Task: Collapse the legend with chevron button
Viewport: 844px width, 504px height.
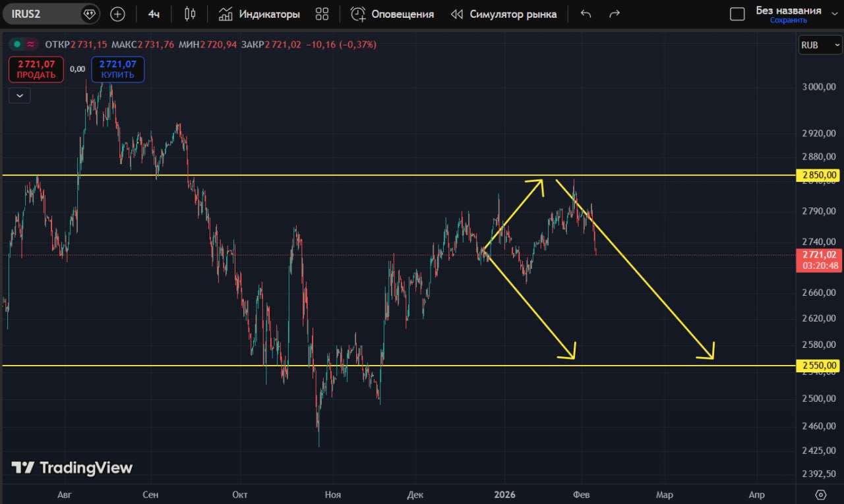Action: pos(20,96)
